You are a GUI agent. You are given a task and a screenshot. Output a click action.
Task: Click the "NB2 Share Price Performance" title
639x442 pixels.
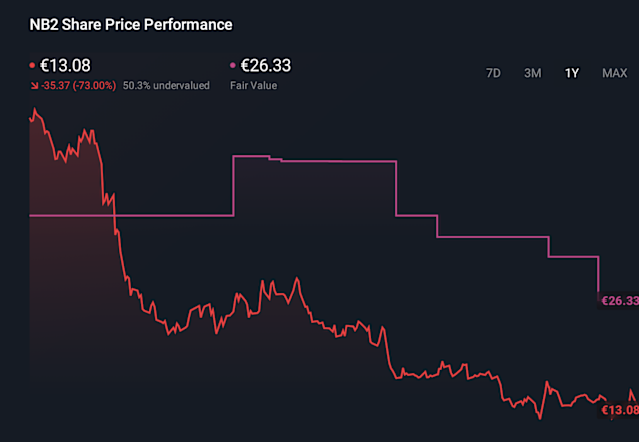tap(131, 23)
